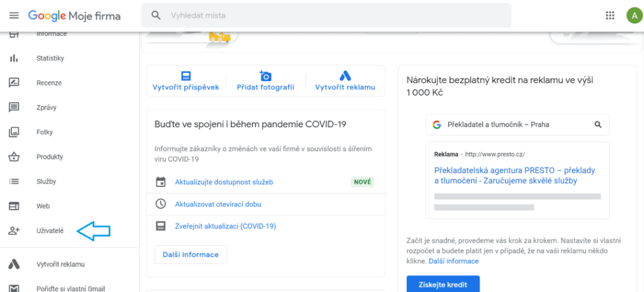Image resolution: width=644 pixels, height=292 pixels.
Task: Open the hamburger main menu
Action: (x=14, y=16)
